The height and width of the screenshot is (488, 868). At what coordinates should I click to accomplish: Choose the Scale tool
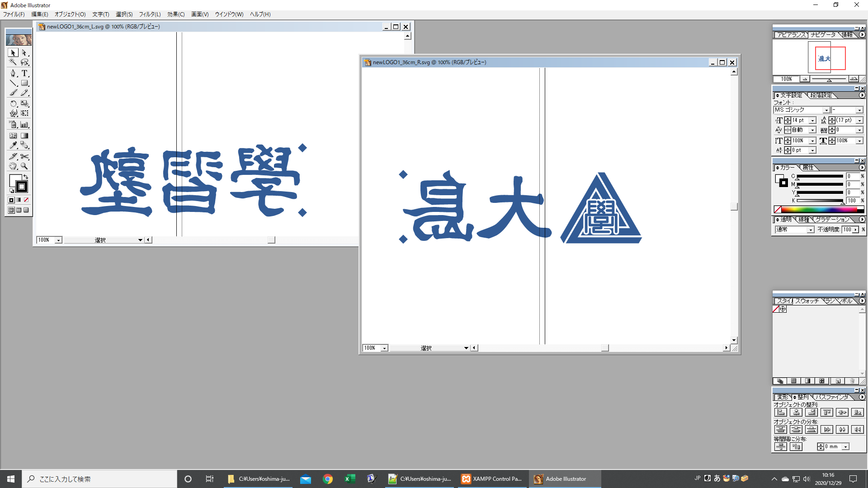[x=25, y=103]
